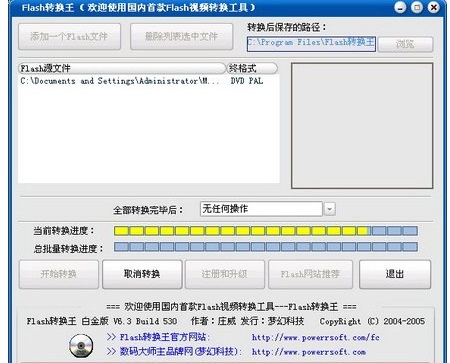
Task: Click the 总批量转换进度 progress bar
Action: coord(266,247)
